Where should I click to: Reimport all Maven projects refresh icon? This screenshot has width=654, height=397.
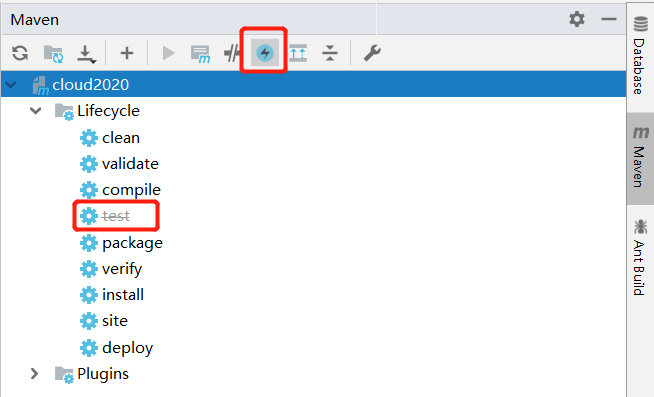coord(20,53)
